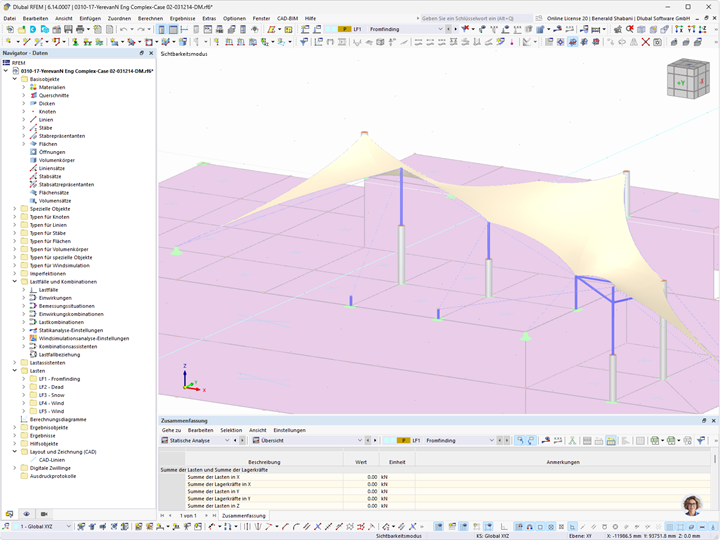Toggle the first highlighted selection sync icon in results toolbar

pyautogui.click(x=519, y=440)
